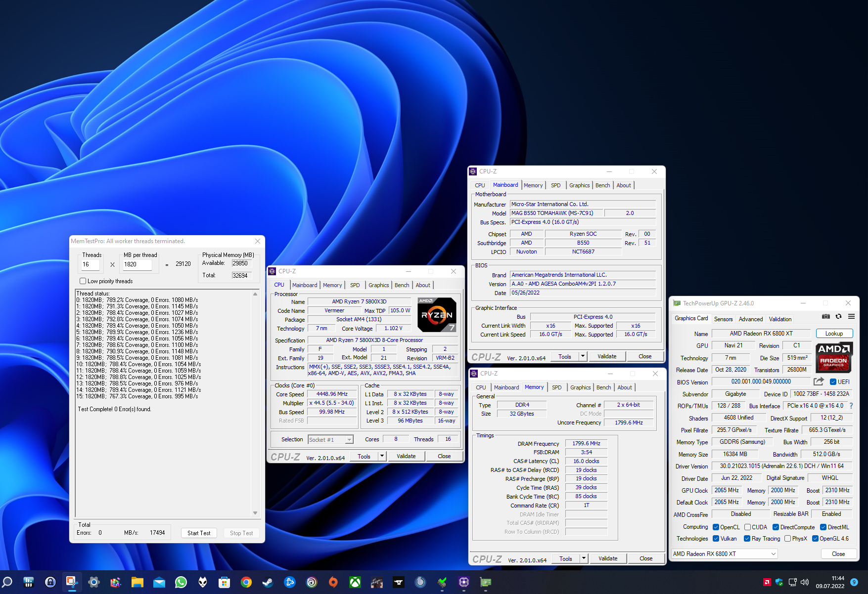This screenshot has width=868, height=594.
Task: Open the Socket #1 selection dropdown
Action: 330,439
